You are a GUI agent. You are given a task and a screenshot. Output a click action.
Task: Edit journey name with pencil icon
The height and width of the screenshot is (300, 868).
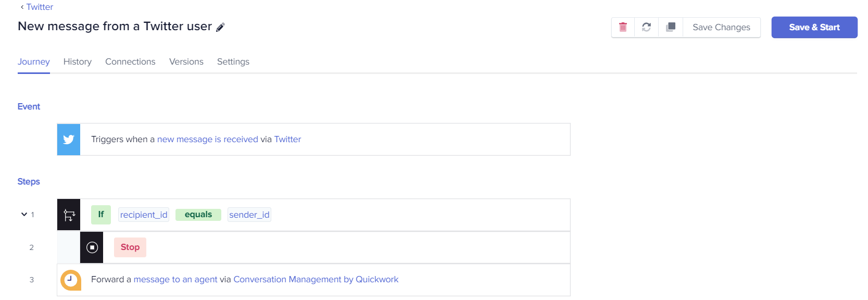click(220, 27)
